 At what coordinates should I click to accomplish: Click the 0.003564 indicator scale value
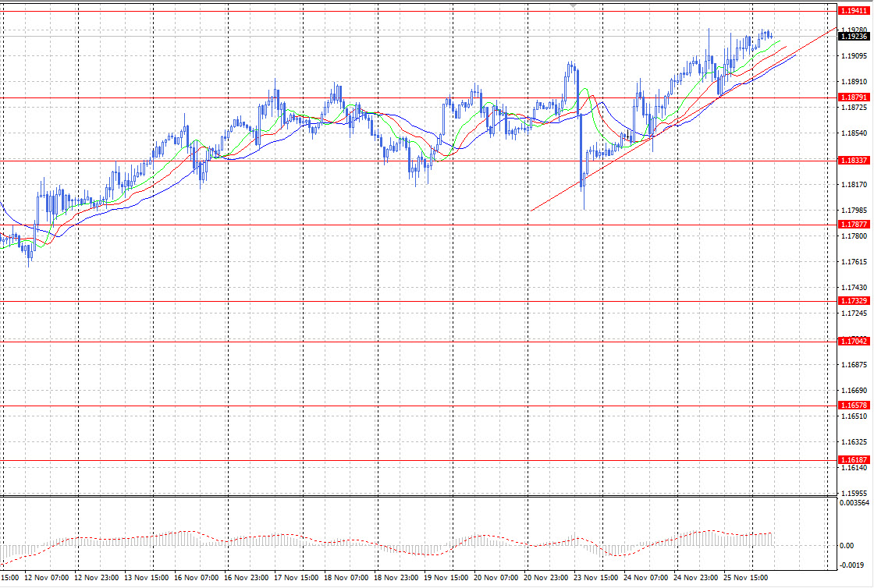click(854, 503)
